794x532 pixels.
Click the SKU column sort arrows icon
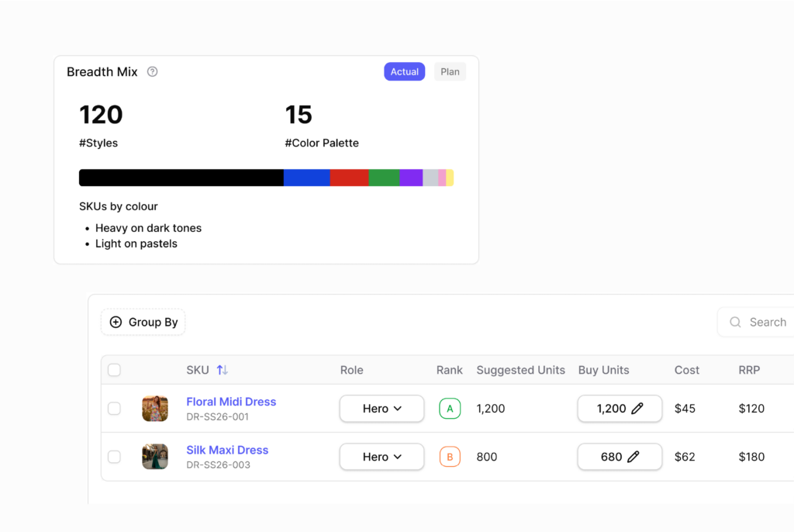223,370
